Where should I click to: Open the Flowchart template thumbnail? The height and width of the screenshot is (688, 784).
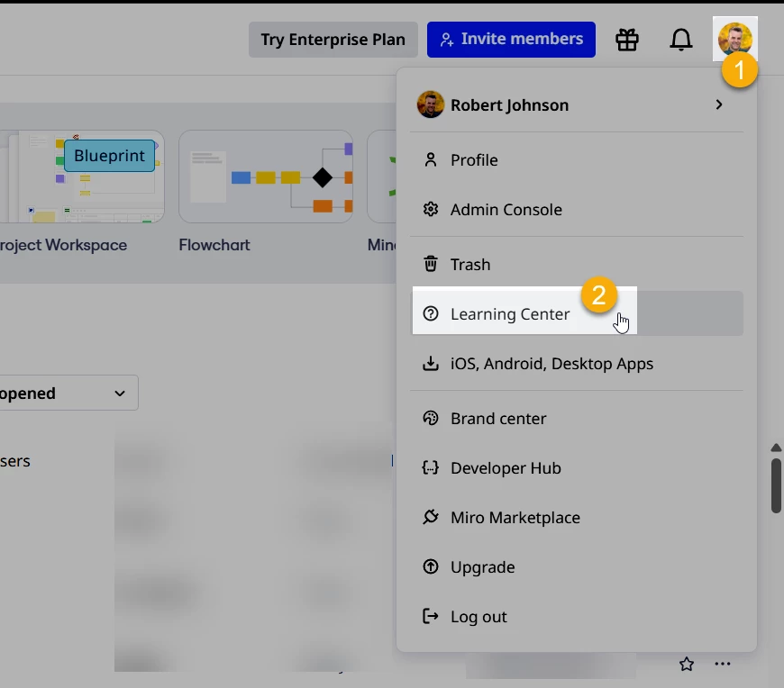point(266,177)
